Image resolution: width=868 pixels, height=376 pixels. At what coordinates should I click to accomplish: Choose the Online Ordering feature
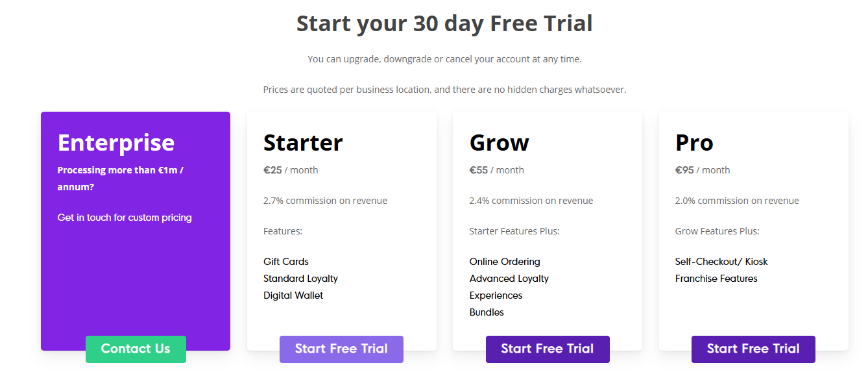tap(505, 262)
